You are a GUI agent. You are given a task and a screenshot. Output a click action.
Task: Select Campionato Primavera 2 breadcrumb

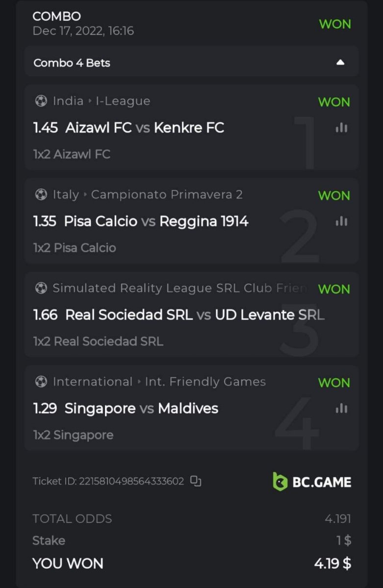[167, 195]
